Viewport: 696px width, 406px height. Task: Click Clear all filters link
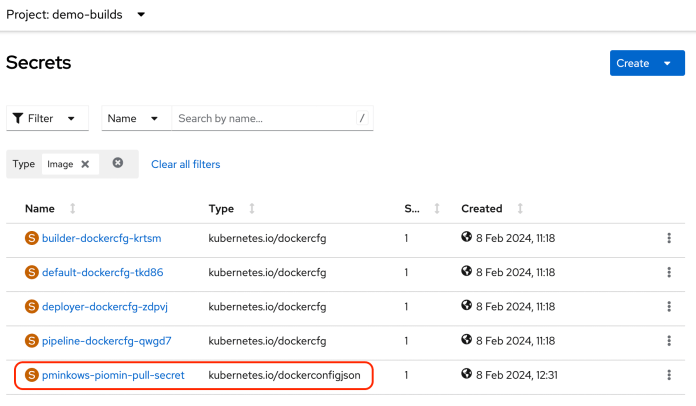pos(186,164)
